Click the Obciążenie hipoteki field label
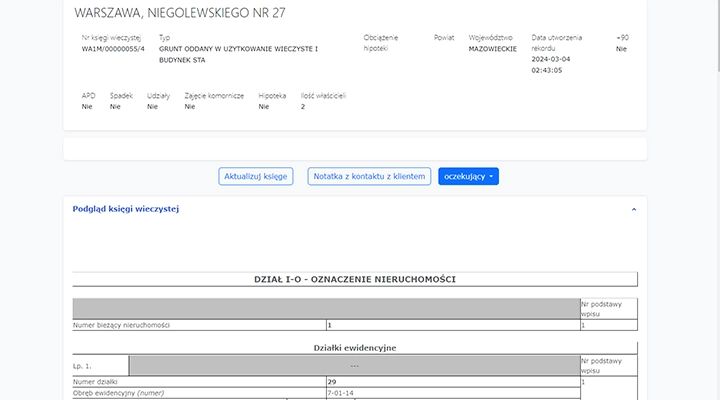 pyautogui.click(x=380, y=42)
